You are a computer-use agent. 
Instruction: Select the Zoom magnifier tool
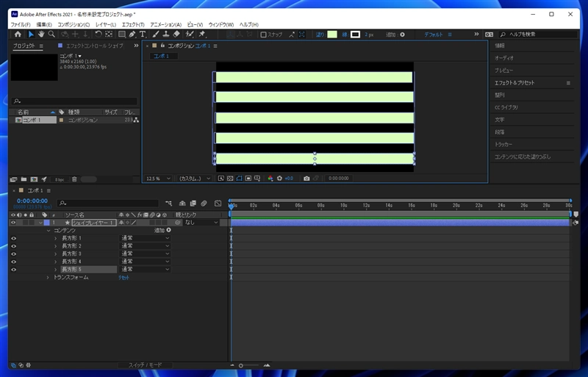51,35
